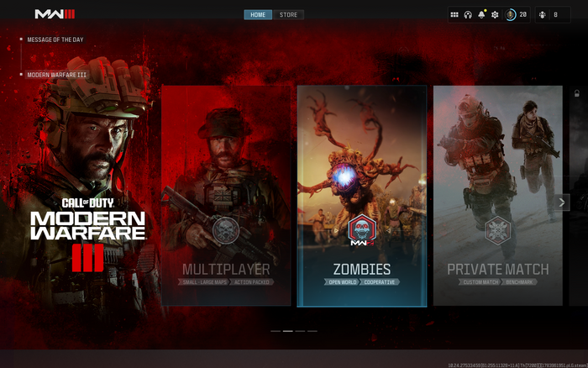This screenshot has width=588, height=368.
Task: Click the Multiplayer skull emblem
Action: pos(226,230)
